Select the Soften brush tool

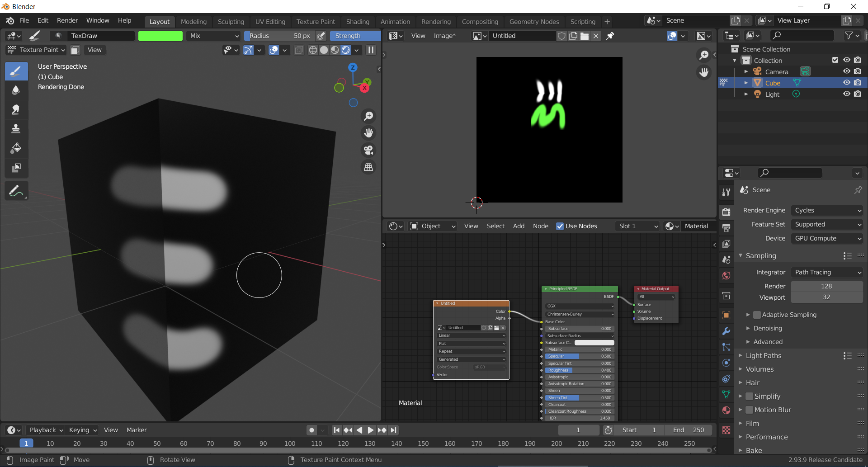[x=16, y=90]
